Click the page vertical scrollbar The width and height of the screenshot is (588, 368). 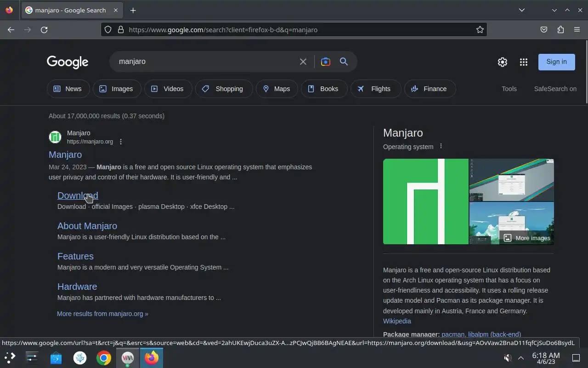coord(586,72)
